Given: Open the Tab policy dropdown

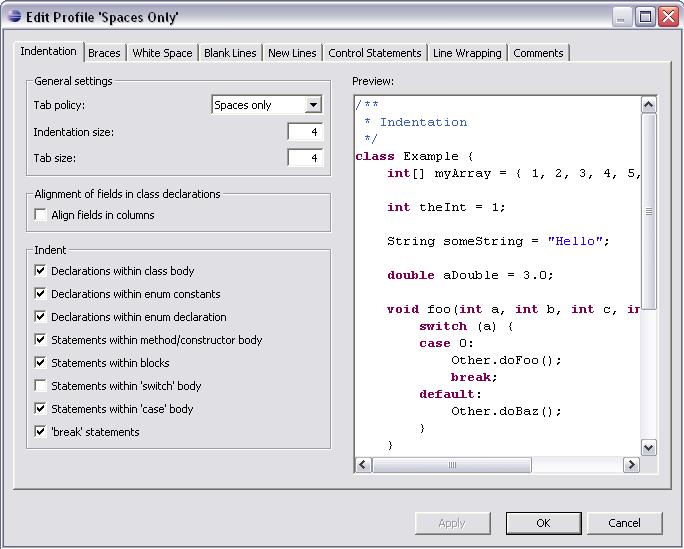Looking at the screenshot, I should (x=313, y=105).
